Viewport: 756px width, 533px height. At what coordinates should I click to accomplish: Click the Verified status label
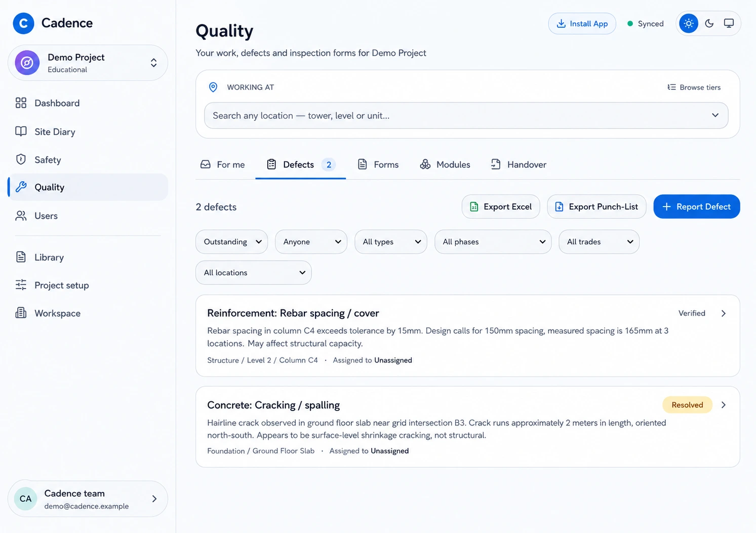692,313
